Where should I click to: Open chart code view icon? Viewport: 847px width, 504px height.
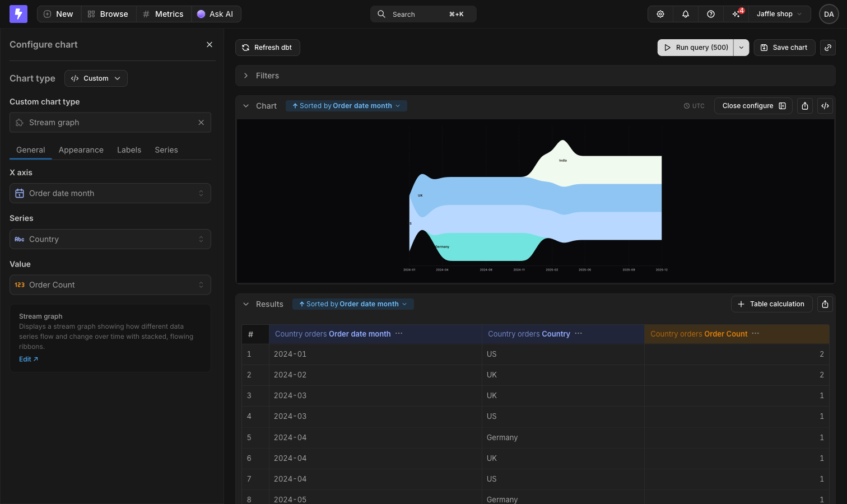825,106
